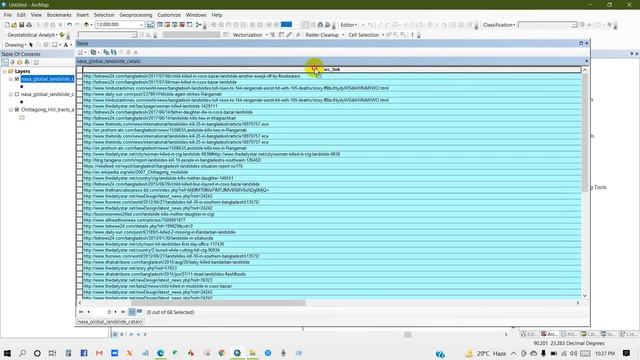Click the table vertical scrollbar thumb

(x=585, y=133)
